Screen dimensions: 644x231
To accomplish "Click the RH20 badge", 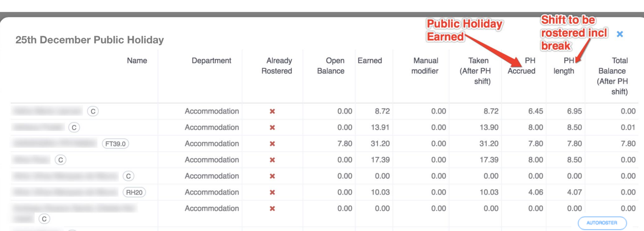I will [134, 192].
